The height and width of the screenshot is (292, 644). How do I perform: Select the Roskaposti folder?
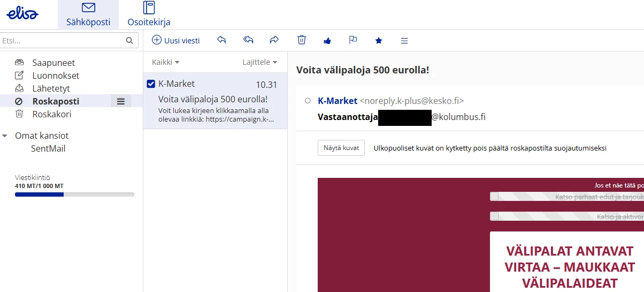click(56, 101)
